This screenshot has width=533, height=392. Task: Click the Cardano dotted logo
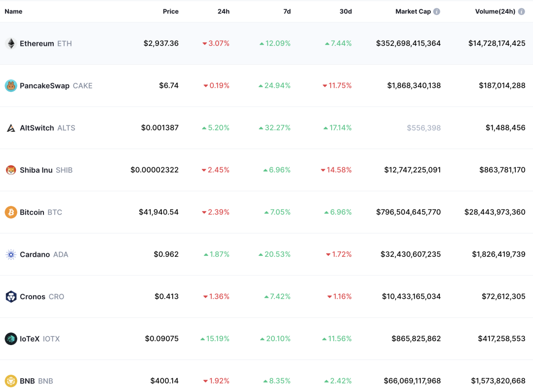tap(11, 254)
